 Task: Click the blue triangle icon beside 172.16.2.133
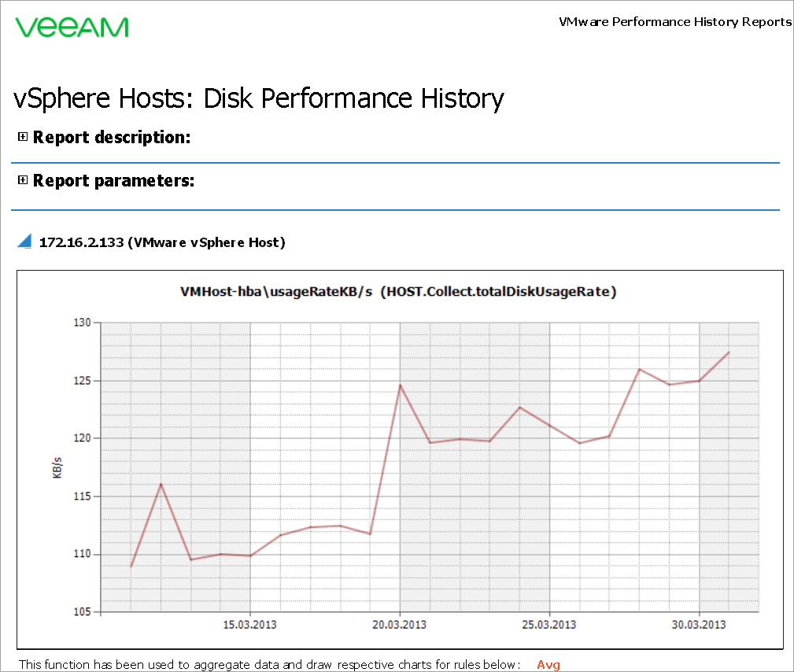click(x=24, y=241)
